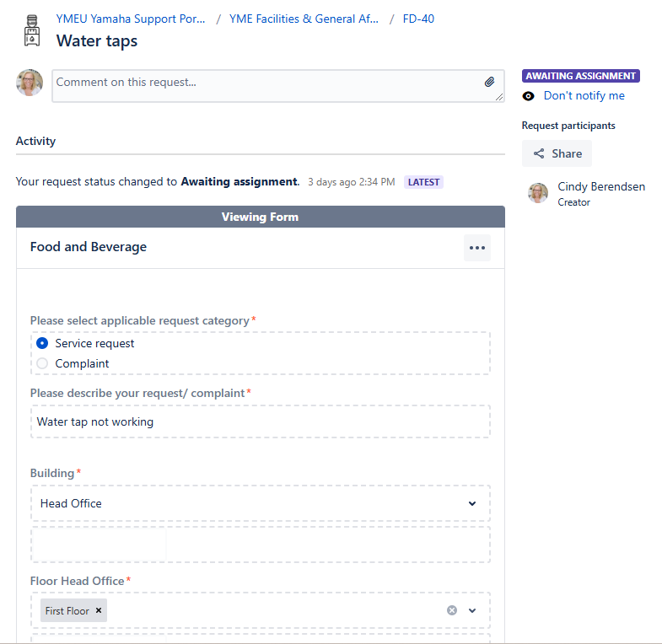662x644 pixels.
Task: Click the eye watch icon beside Don't notify me
Action: point(528,96)
